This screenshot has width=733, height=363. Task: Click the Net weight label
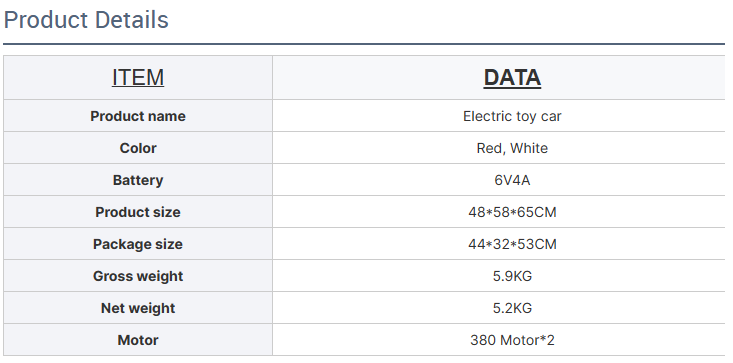point(138,308)
